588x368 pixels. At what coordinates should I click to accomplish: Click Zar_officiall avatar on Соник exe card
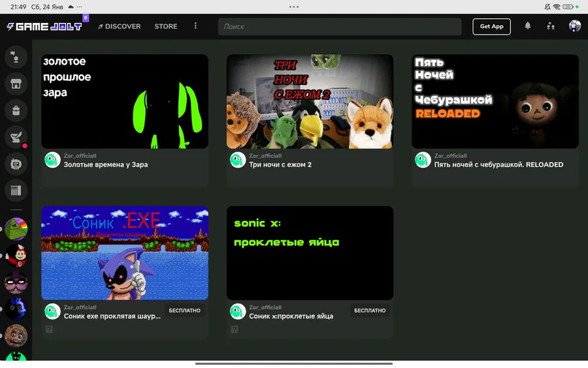pyautogui.click(x=52, y=312)
